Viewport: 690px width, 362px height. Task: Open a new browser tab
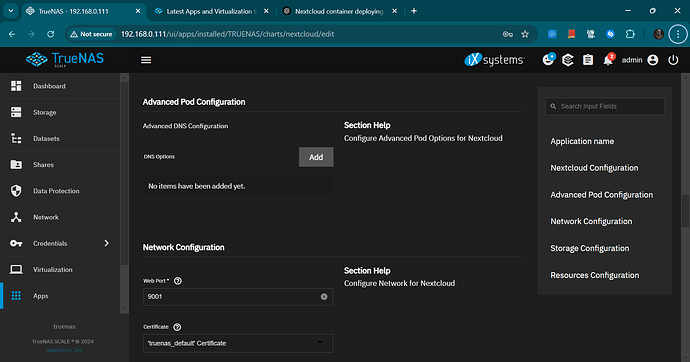click(x=414, y=11)
